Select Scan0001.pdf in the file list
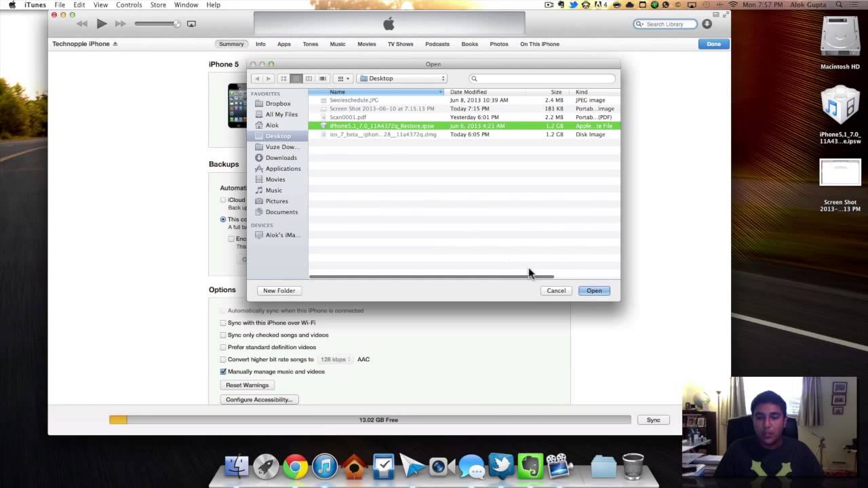 (464, 117)
